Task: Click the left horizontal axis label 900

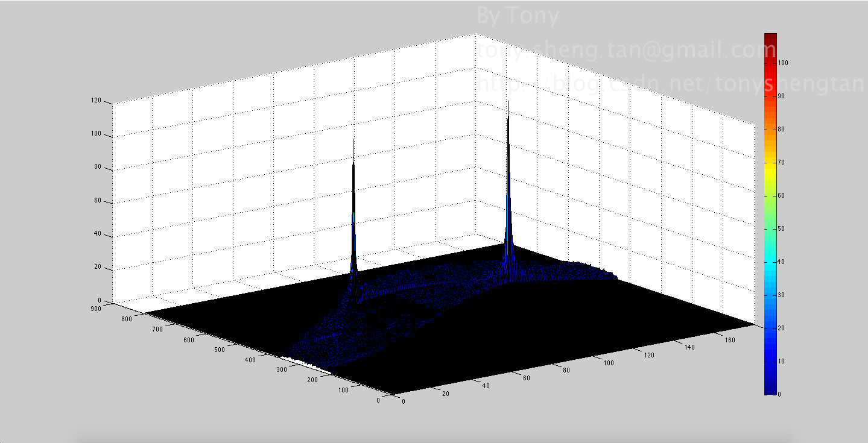Action: click(96, 308)
